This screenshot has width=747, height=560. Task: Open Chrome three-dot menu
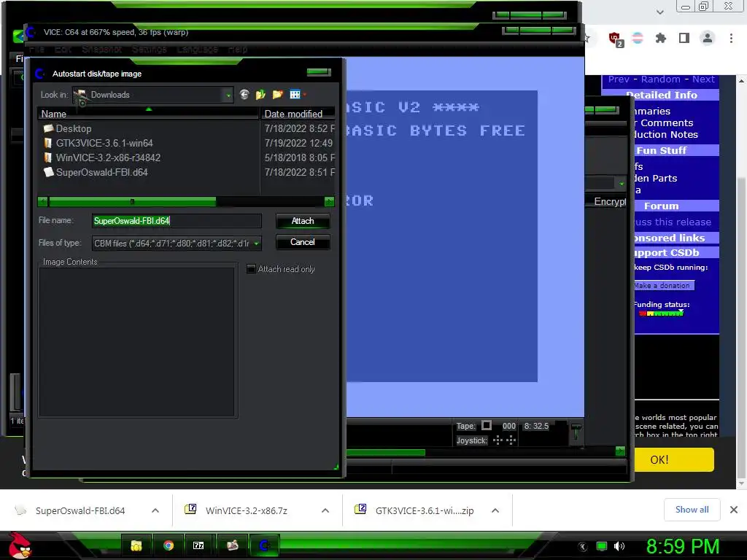pos(731,38)
